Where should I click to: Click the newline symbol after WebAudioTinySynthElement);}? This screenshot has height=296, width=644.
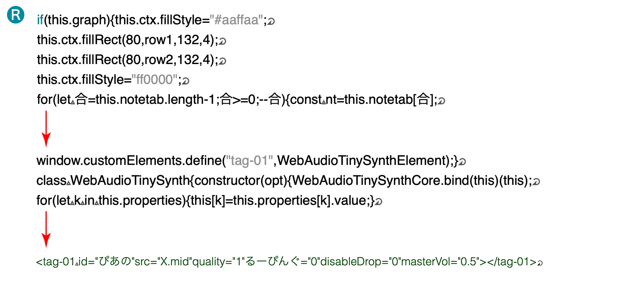click(x=462, y=162)
